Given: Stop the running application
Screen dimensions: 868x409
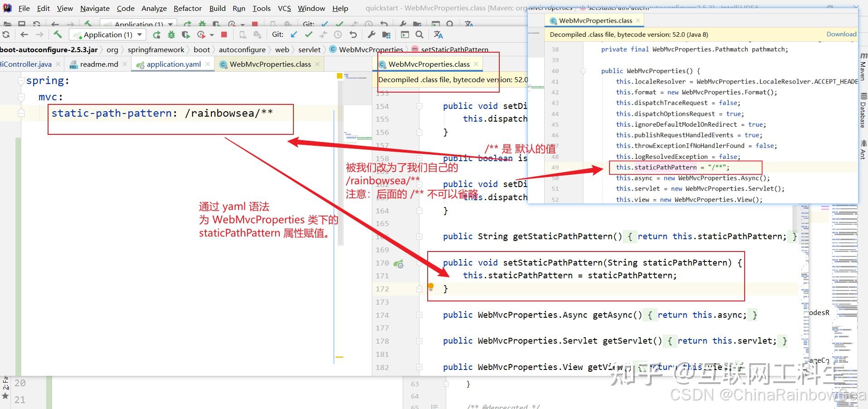Looking at the screenshot, I should click(224, 34).
